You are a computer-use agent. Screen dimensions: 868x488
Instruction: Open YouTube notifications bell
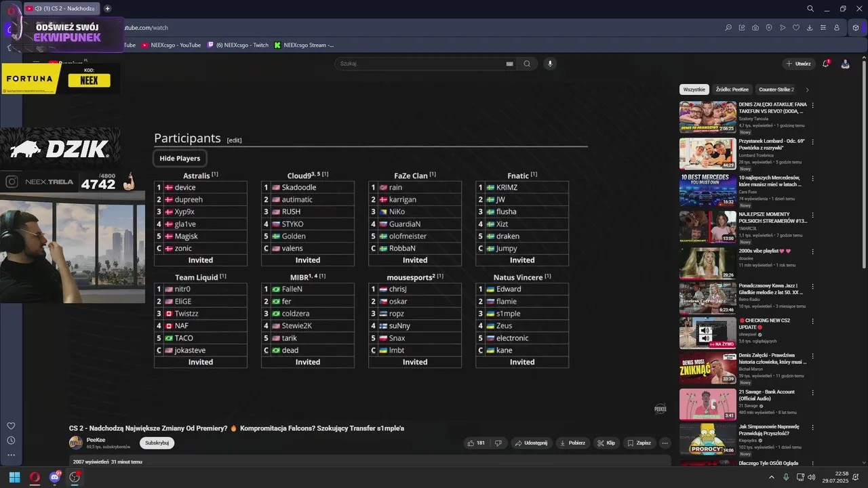click(x=826, y=64)
